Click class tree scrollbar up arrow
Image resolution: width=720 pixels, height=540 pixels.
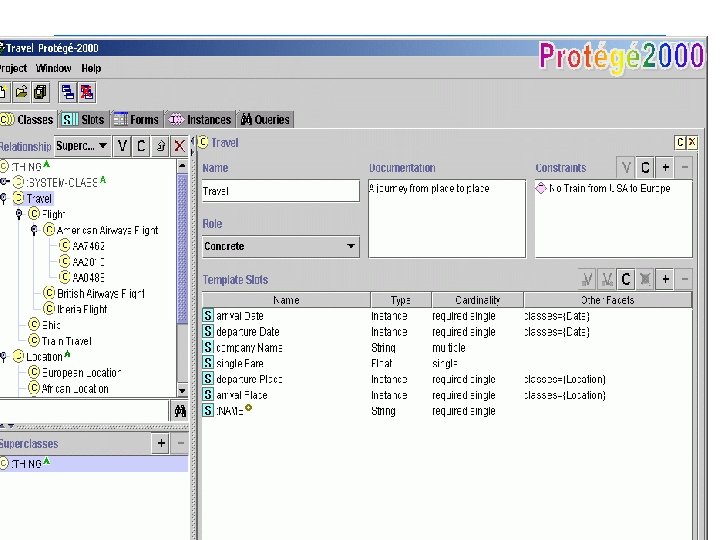point(182,166)
